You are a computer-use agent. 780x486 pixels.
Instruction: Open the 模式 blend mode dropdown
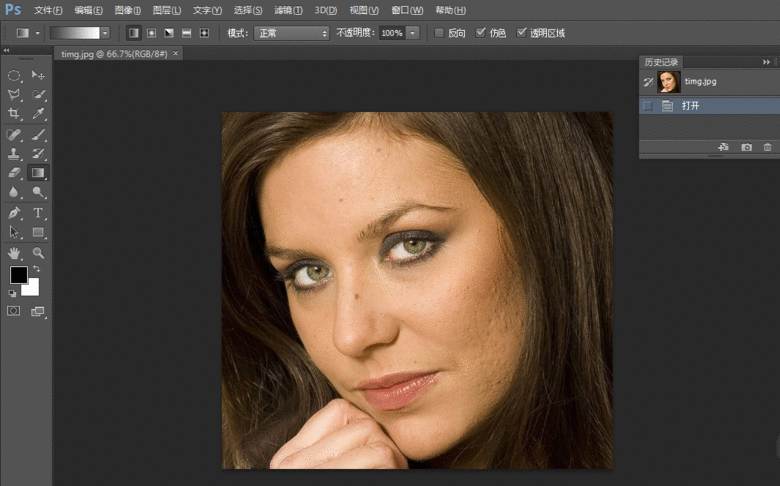click(291, 33)
